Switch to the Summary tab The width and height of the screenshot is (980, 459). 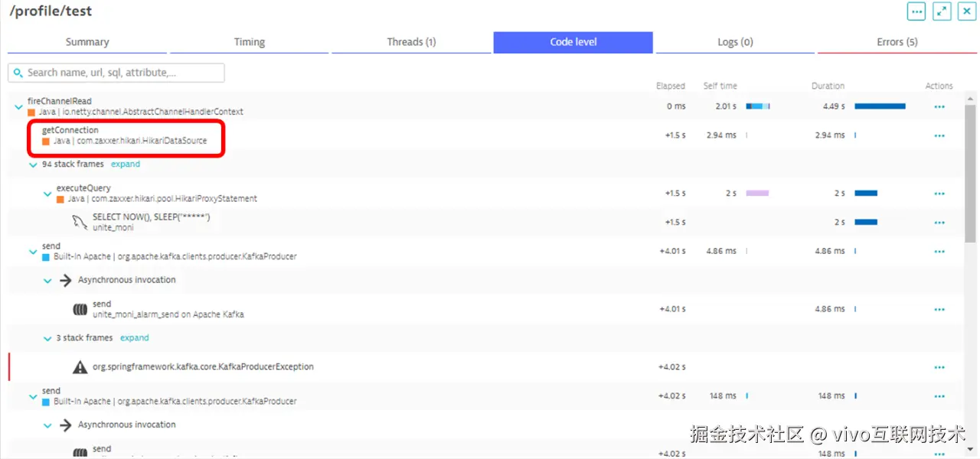point(87,42)
